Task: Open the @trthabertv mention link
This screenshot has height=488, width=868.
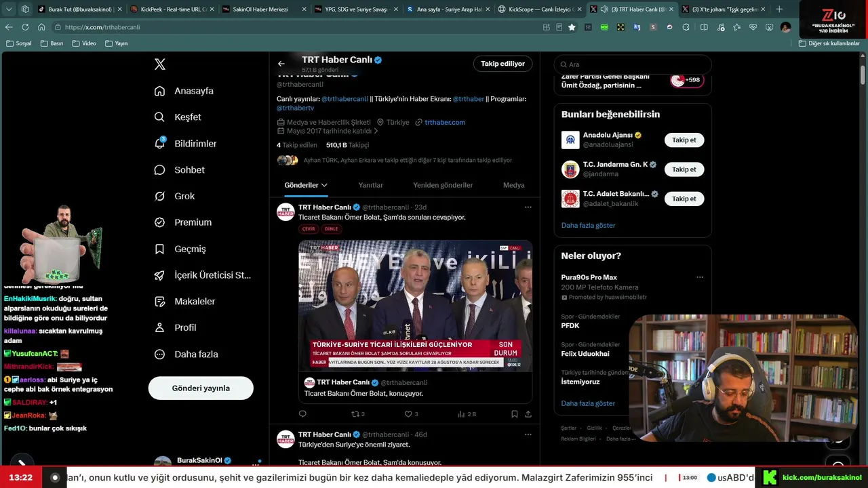Action: pyautogui.click(x=295, y=108)
